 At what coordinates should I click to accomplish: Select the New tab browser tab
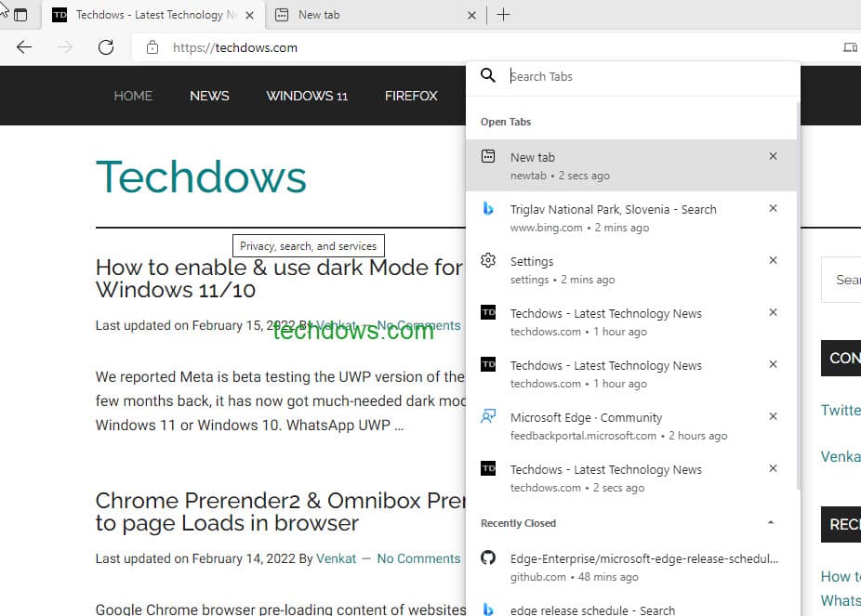[377, 16]
